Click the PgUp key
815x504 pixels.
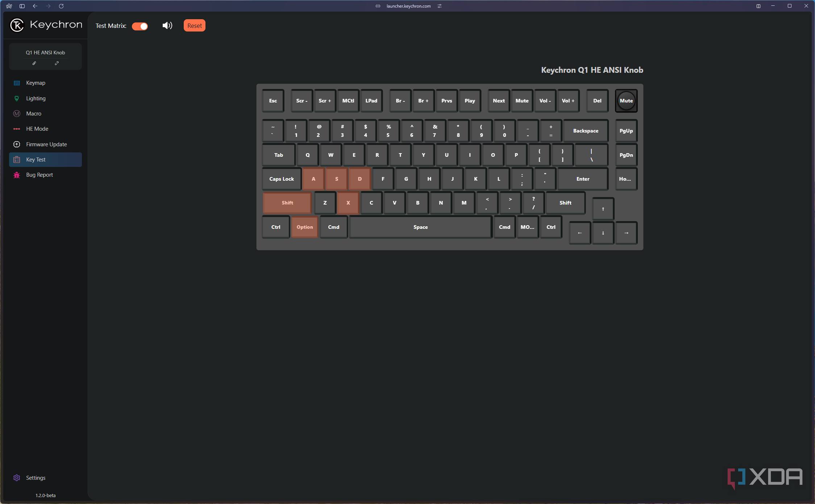pos(626,131)
